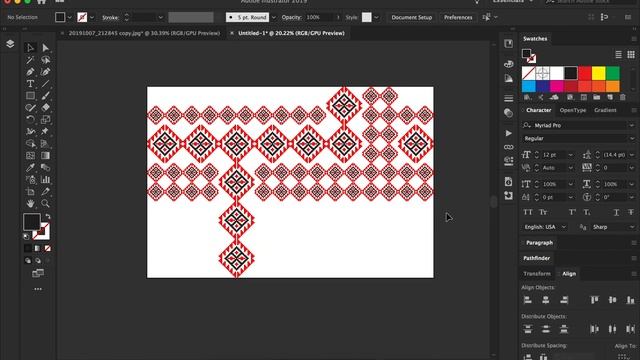The image size is (640, 360).
Task: Choose the Column Graph tool
Action: [45, 180]
